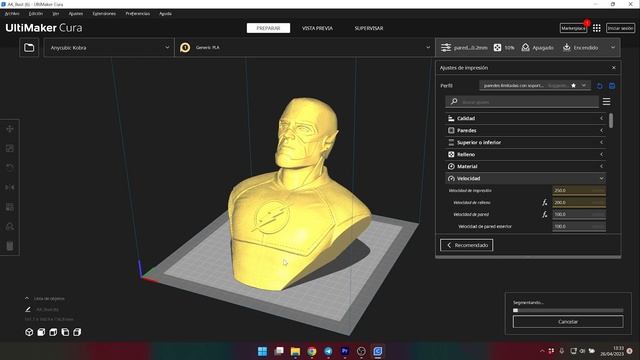
Task: Select the Mirror tool in left toolbar
Action: (x=10, y=187)
